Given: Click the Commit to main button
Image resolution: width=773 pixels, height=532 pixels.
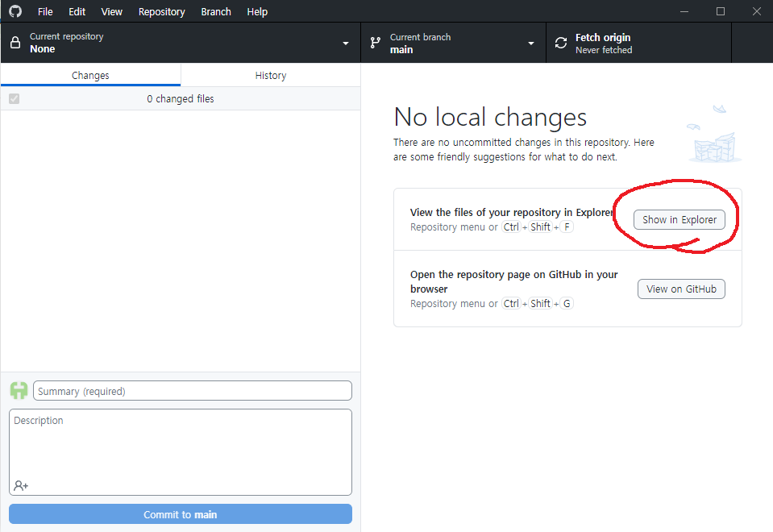Looking at the screenshot, I should 181,514.
